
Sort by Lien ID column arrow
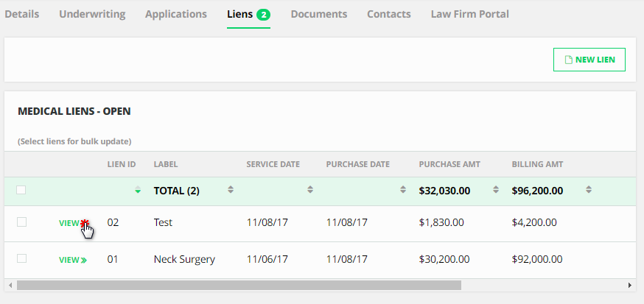pos(138,191)
